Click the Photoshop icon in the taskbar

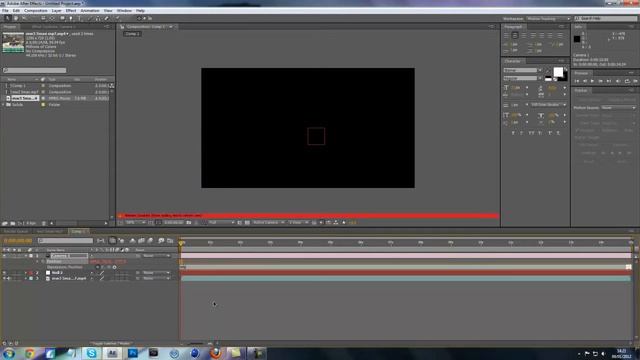tap(133, 353)
